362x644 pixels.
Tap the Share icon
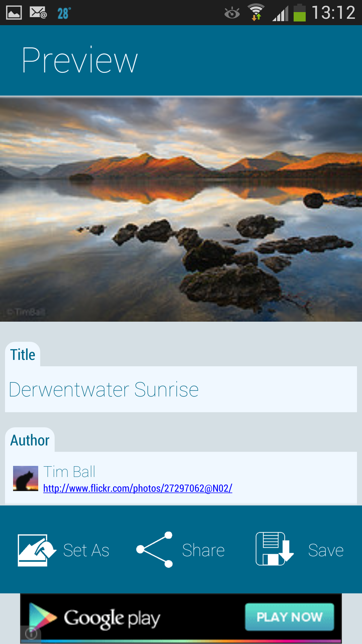(155, 549)
